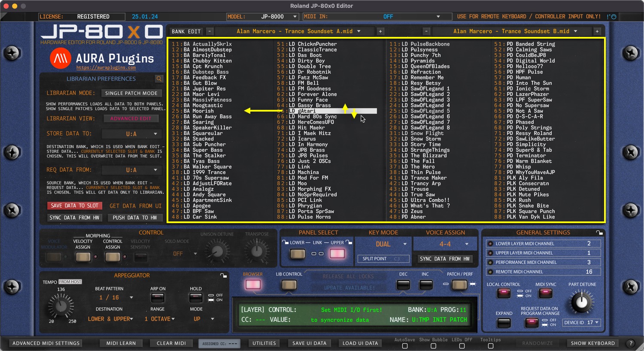Click the plus button after Soundset A.mid
644x351 pixels.
[x=380, y=31]
